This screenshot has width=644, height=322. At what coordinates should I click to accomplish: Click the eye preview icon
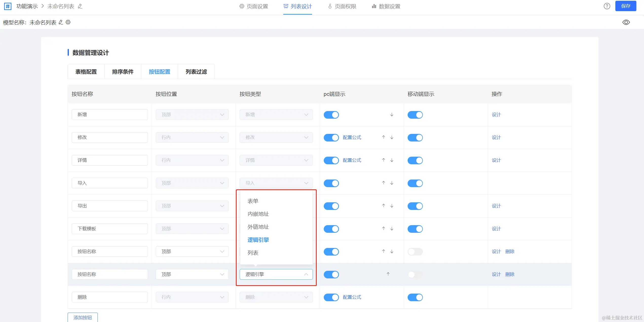point(626,22)
